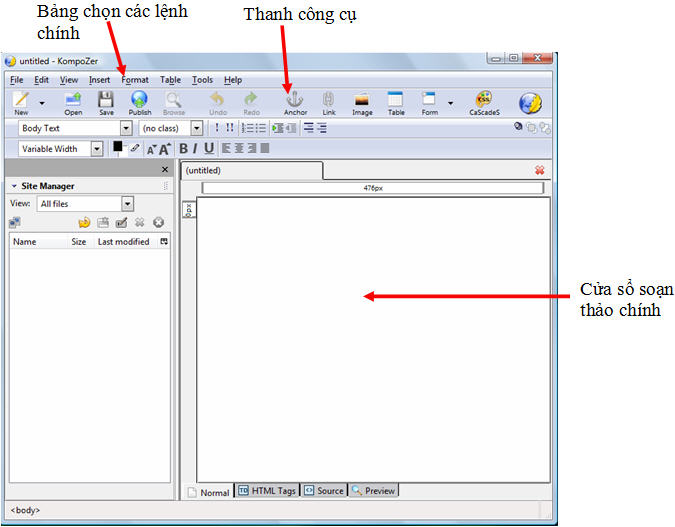Viewport: 675px width, 527px height.
Task: Open the All files View dropdown
Action: pyautogui.click(x=86, y=204)
